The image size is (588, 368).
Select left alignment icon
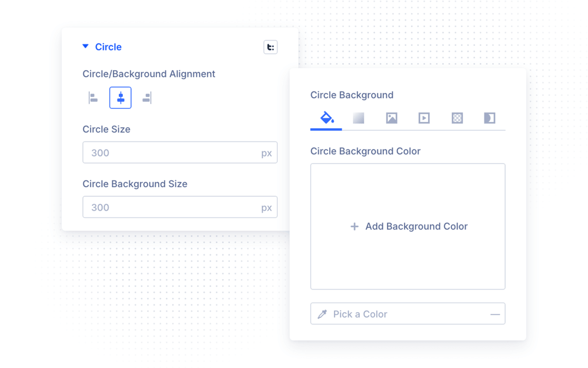pos(93,98)
